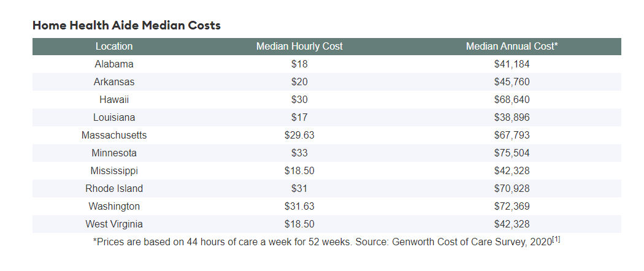Image resolution: width=644 pixels, height=271 pixels.
Task: Click Minnesota's $75,504 annual cost
Action: [512, 153]
